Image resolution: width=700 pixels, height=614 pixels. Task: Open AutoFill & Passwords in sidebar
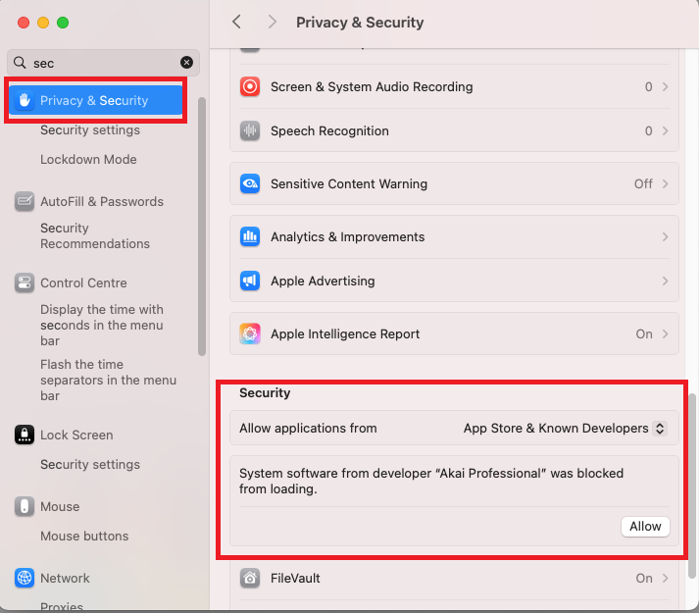tap(102, 201)
